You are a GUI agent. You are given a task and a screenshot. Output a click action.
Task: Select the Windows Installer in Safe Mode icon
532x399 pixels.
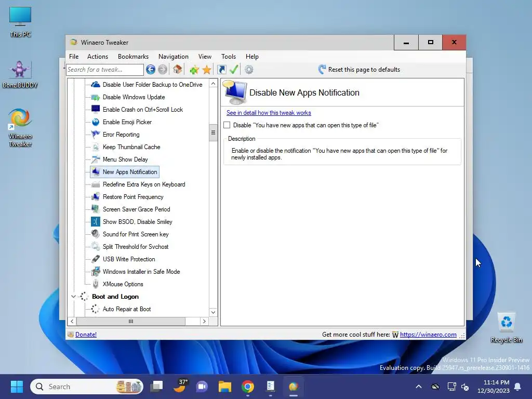pyautogui.click(x=96, y=272)
